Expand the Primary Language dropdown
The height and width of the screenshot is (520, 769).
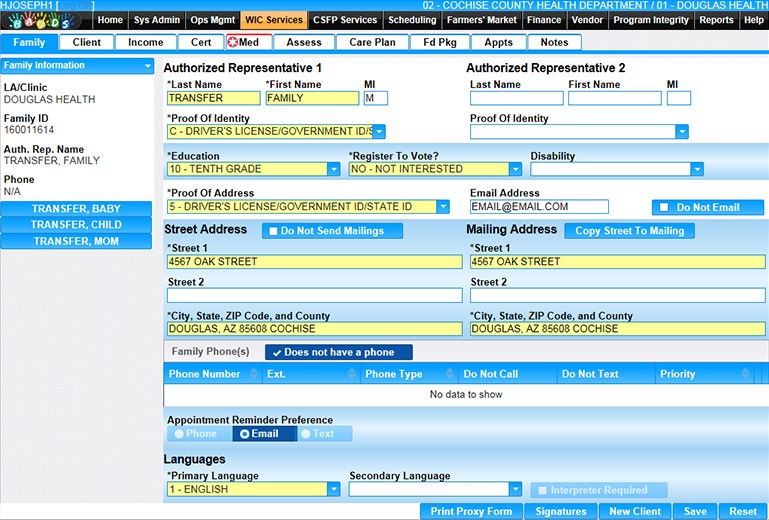(333, 490)
